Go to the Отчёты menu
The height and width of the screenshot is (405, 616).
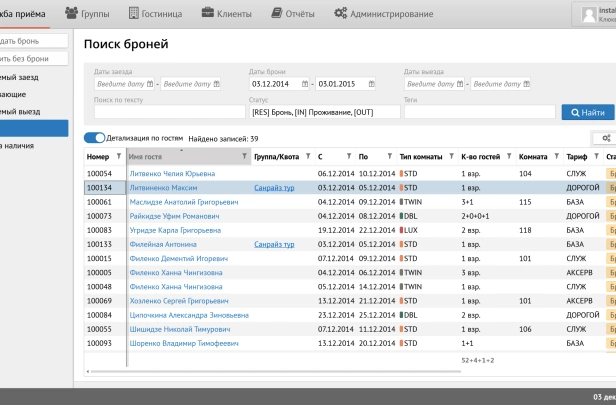(293, 14)
